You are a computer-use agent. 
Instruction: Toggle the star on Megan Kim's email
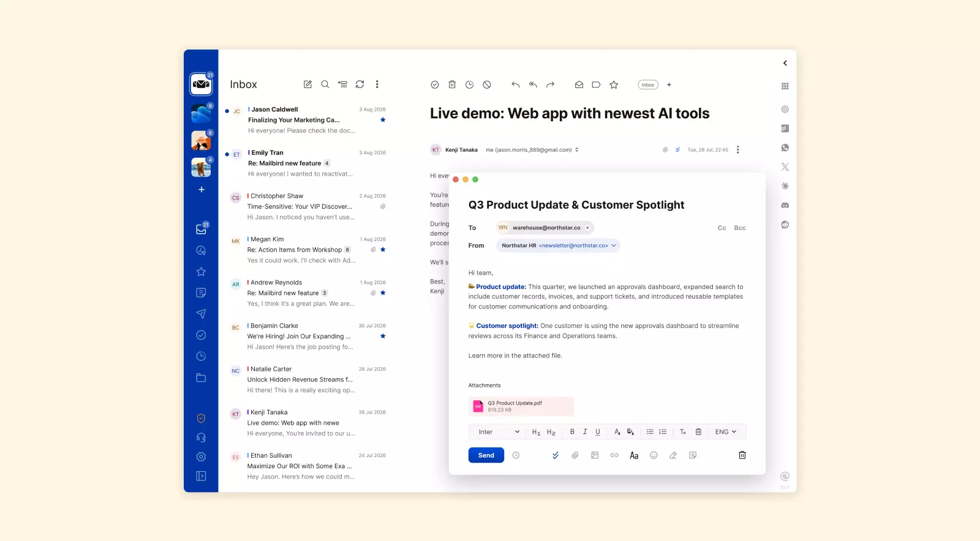click(x=383, y=250)
